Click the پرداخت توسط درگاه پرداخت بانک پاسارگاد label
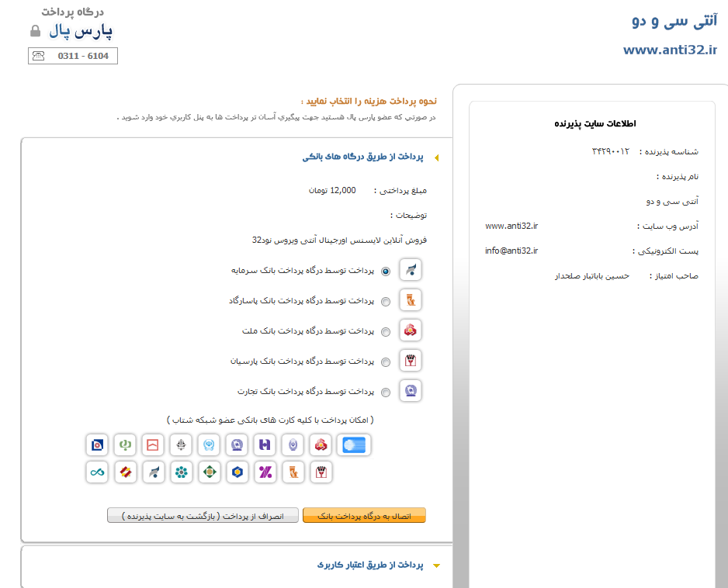728x588 pixels. tap(301, 301)
